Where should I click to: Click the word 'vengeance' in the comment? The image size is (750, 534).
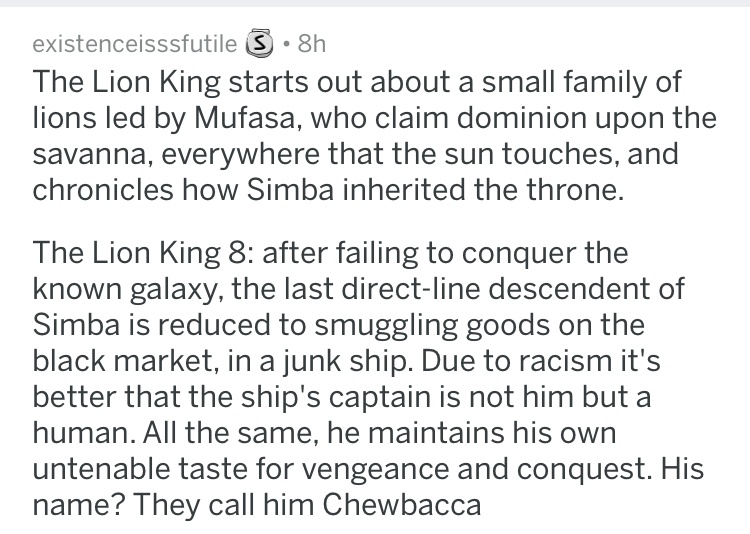click(x=375, y=469)
